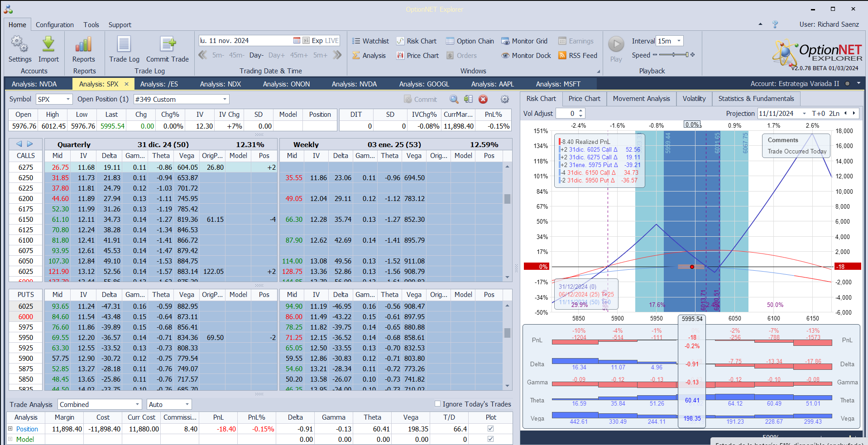
Task: Go to next expiration with right arrow
Action: 30,144
